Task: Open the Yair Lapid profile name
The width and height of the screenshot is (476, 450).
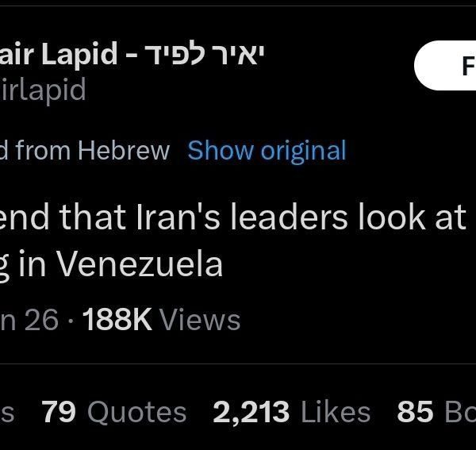Action: click(59, 54)
